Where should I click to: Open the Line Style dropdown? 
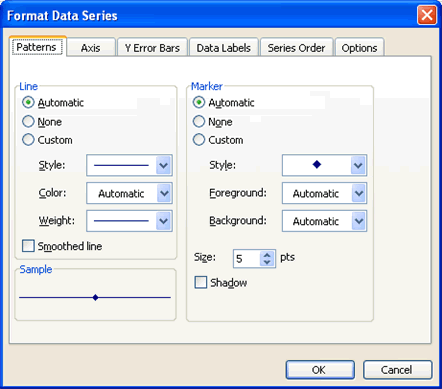pyautogui.click(x=129, y=165)
